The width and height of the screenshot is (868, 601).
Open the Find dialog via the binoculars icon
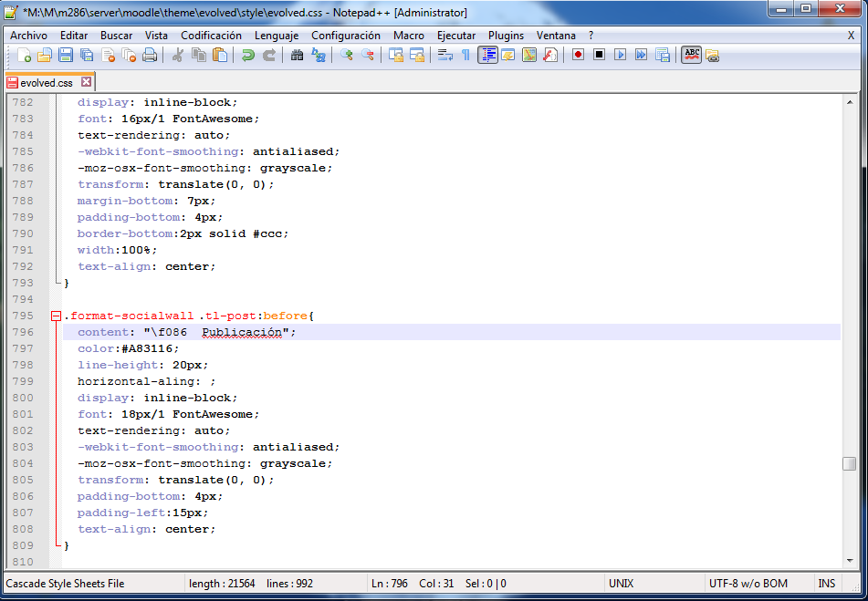297,55
